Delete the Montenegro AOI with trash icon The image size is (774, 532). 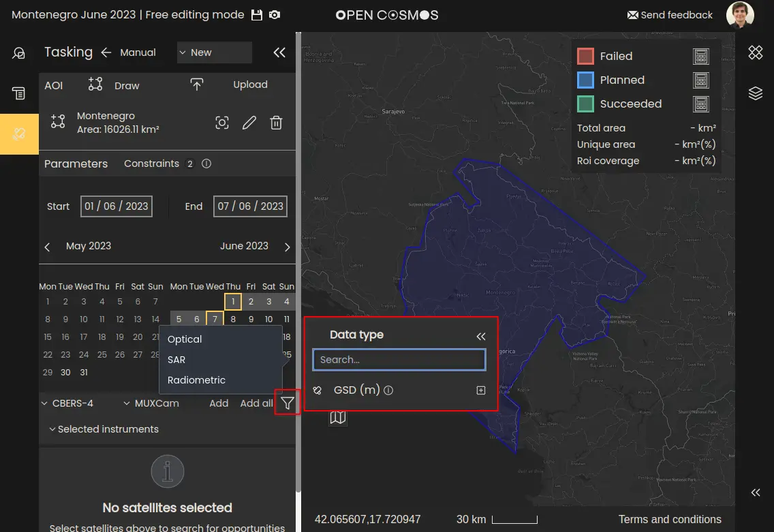click(x=276, y=123)
